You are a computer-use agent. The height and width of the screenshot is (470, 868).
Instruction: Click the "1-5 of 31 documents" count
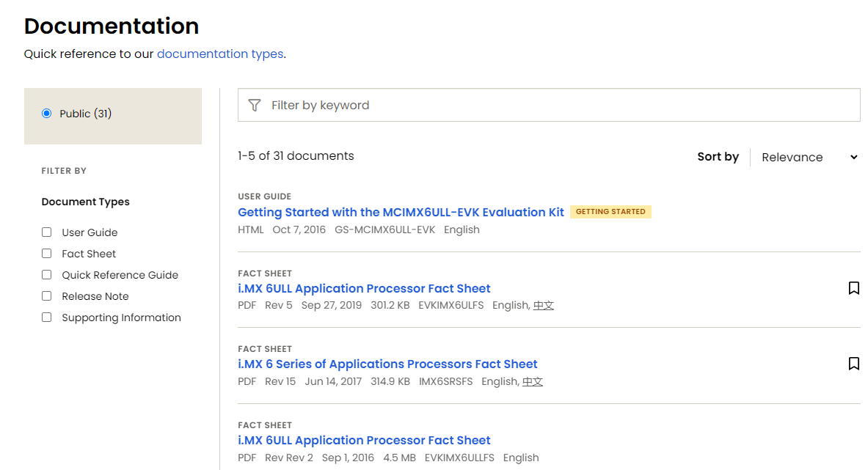(x=296, y=156)
